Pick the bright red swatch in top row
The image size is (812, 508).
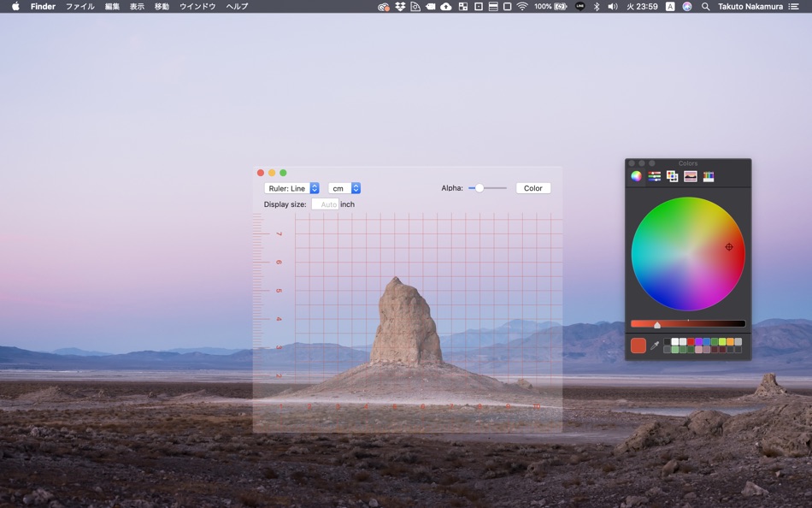(x=691, y=341)
